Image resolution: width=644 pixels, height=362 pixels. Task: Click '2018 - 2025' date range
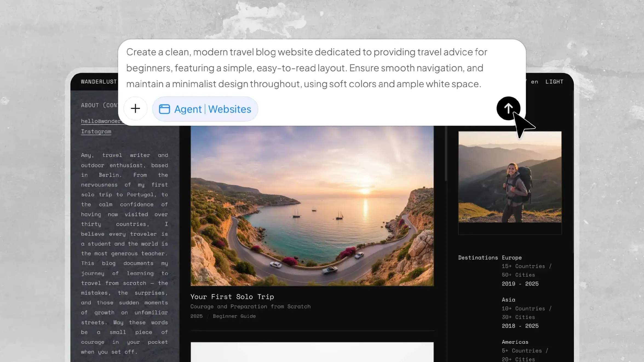(x=520, y=326)
